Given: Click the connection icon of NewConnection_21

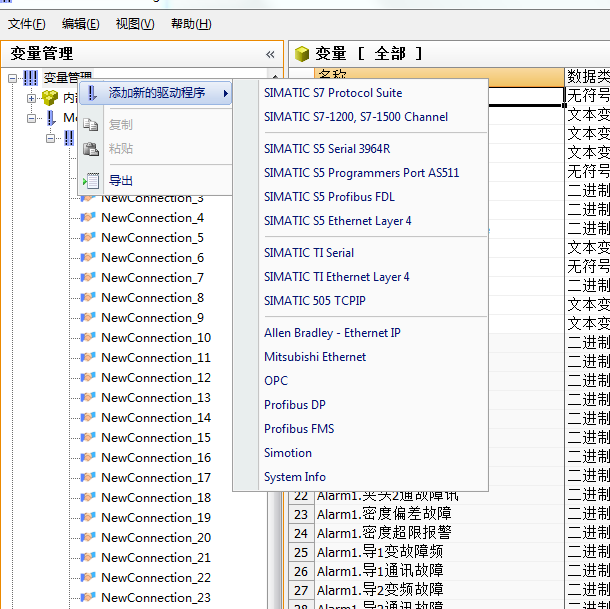Looking at the screenshot, I should [x=88, y=557].
